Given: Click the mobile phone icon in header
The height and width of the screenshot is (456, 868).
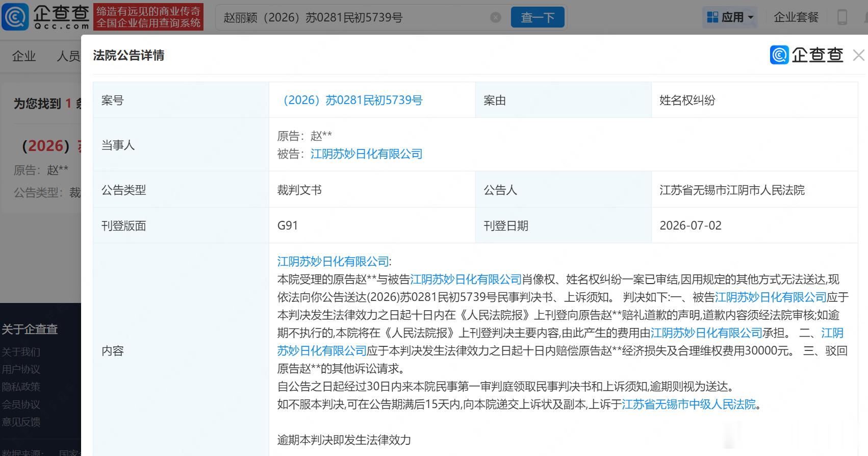Looking at the screenshot, I should point(842,17).
